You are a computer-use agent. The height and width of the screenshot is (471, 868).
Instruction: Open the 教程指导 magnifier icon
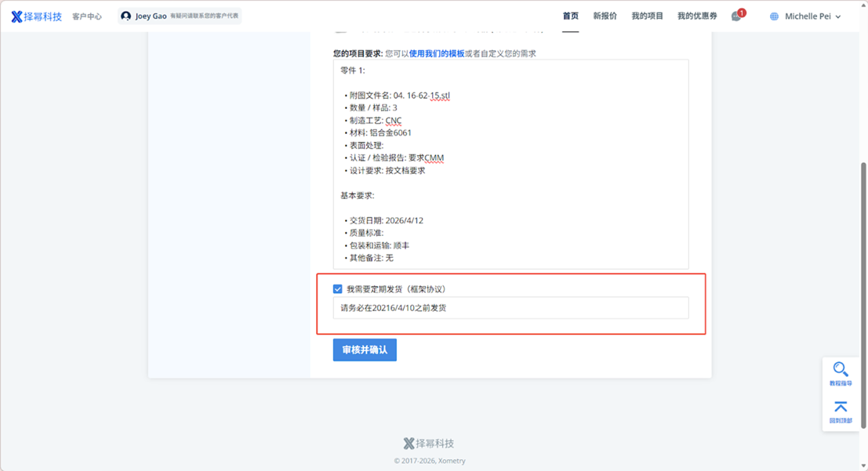point(841,370)
